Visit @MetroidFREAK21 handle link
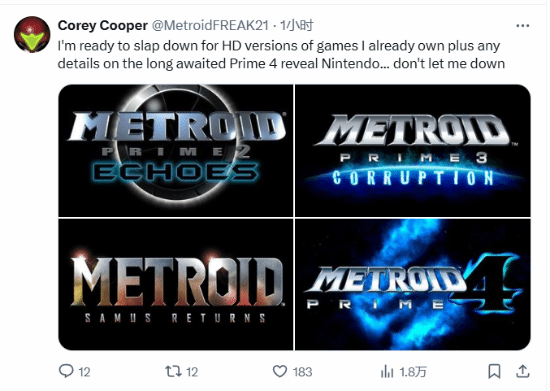The height and width of the screenshot is (391, 550). pyautogui.click(x=210, y=26)
